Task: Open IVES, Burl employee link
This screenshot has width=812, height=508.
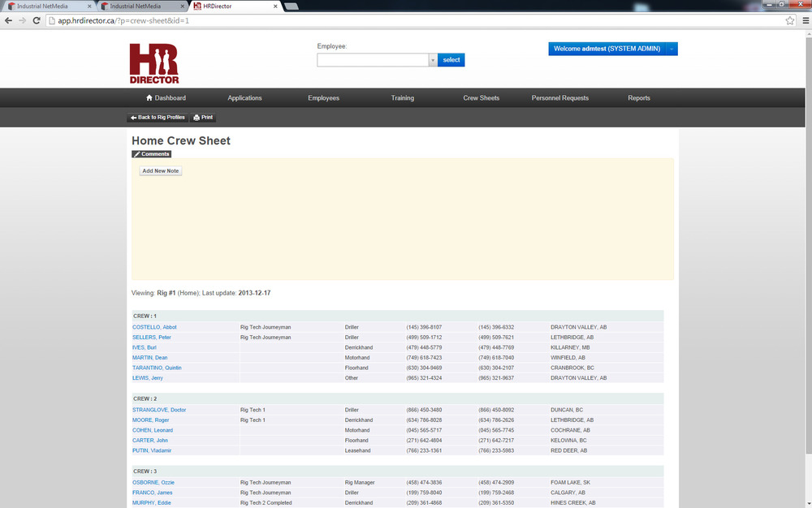Action: click(144, 347)
